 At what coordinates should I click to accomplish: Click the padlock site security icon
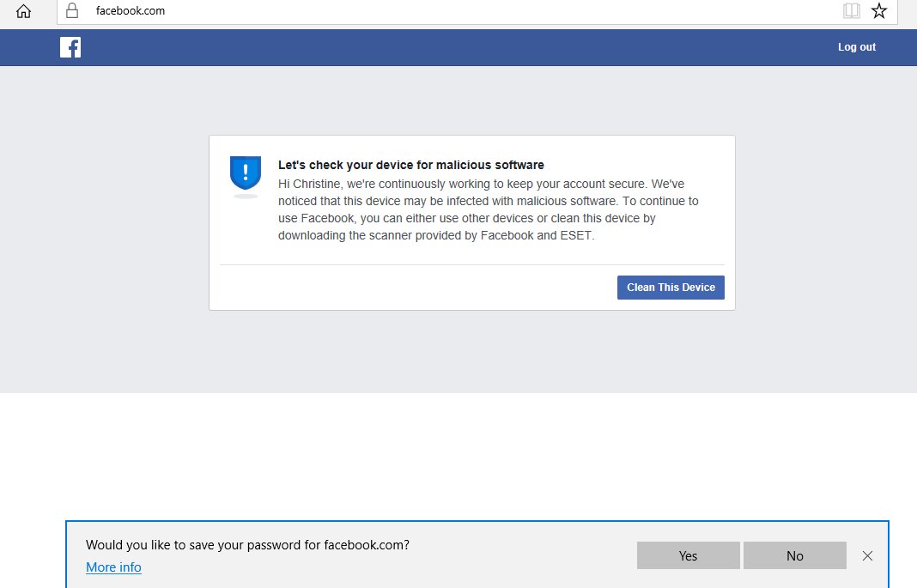tap(72, 10)
